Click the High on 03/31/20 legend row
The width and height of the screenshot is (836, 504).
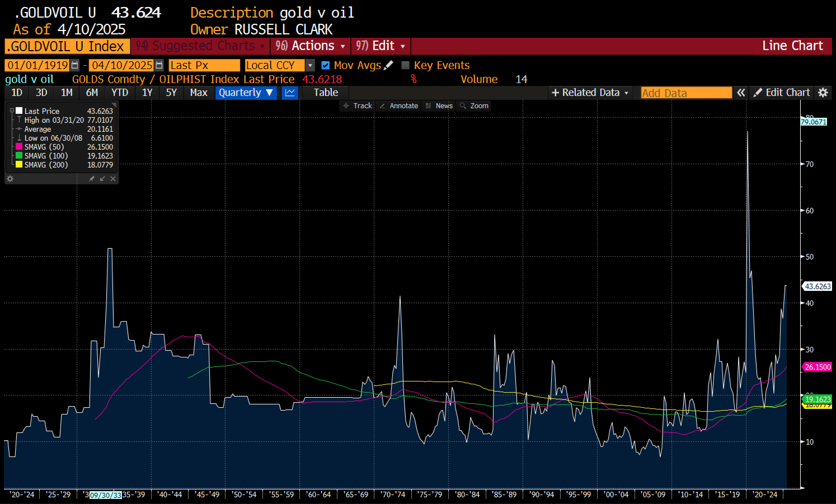(64, 120)
